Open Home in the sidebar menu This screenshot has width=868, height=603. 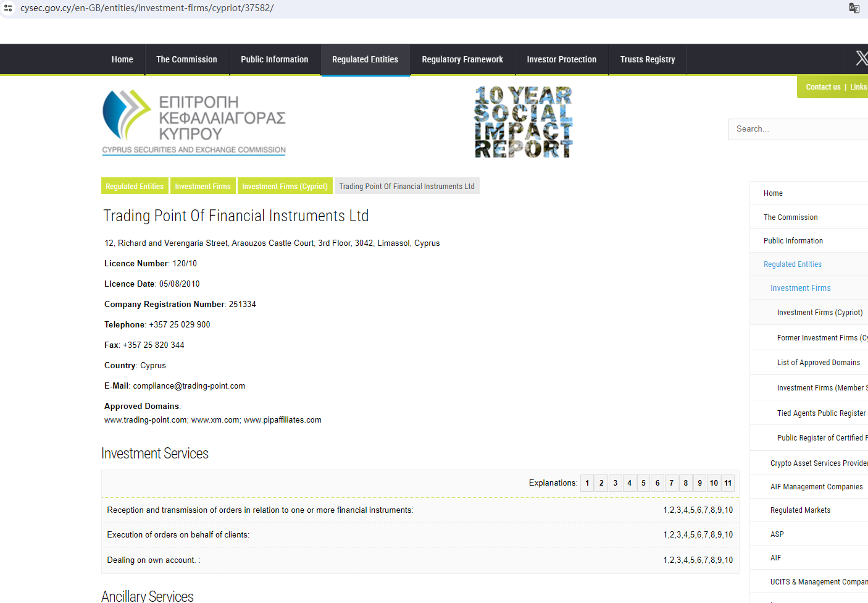coord(809,193)
